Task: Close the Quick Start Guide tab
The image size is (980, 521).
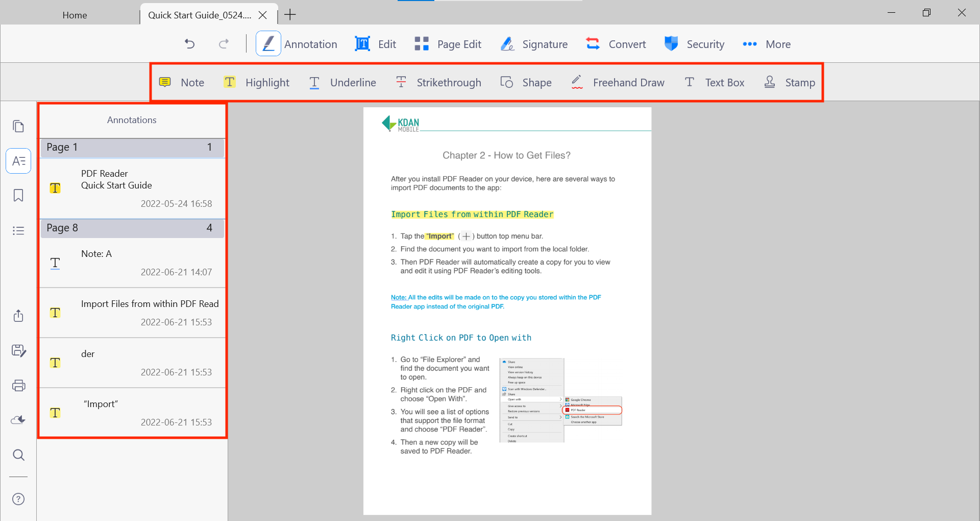Action: (262, 15)
